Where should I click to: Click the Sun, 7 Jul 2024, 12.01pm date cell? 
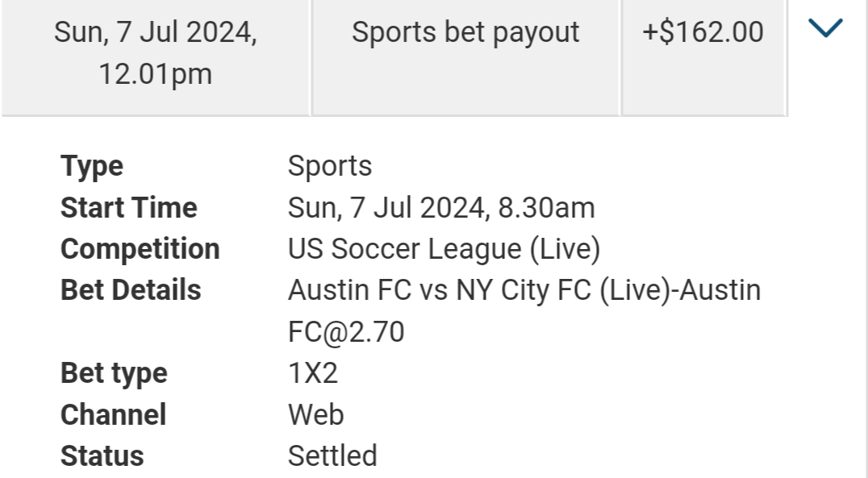coord(156,57)
